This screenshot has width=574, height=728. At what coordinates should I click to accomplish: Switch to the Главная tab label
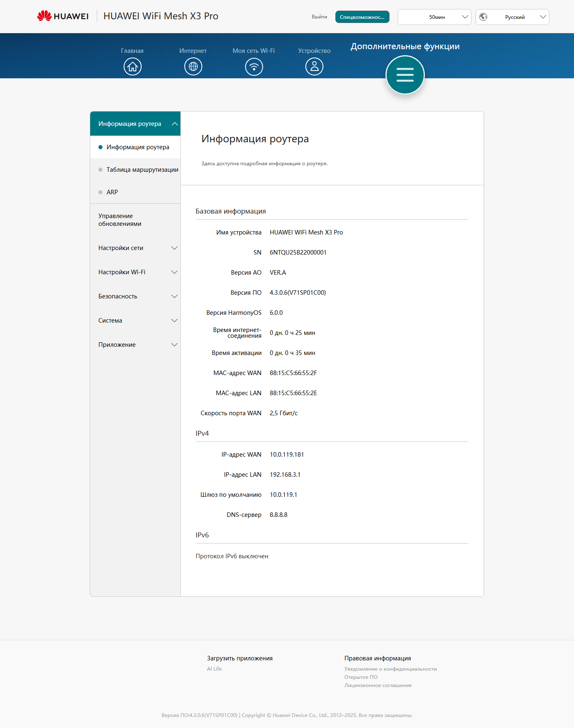(x=132, y=51)
